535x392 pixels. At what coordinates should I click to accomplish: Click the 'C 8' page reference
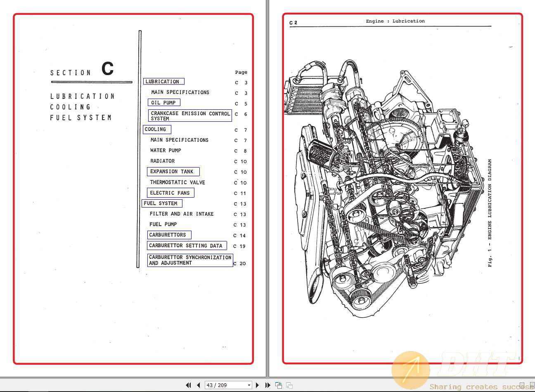(x=241, y=151)
